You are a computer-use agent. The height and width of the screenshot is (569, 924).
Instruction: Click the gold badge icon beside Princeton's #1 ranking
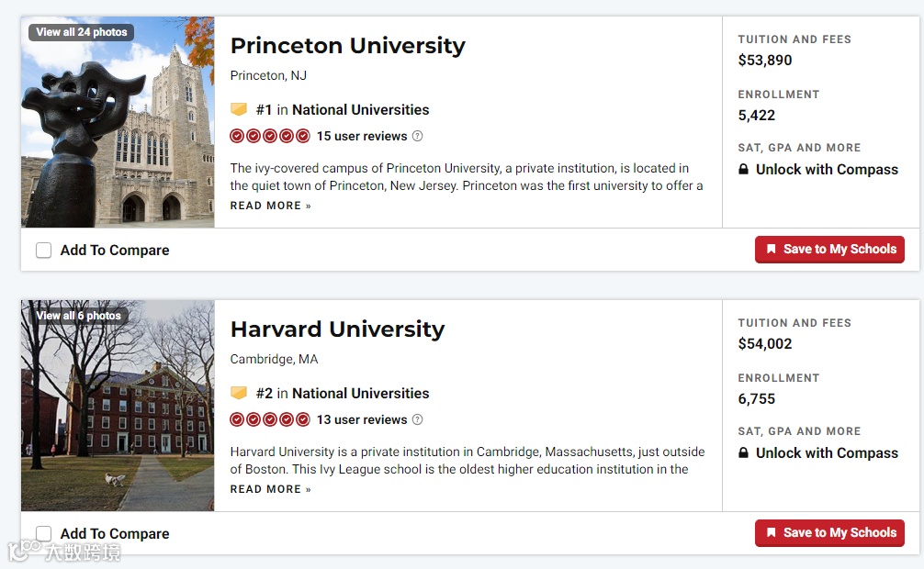239,109
